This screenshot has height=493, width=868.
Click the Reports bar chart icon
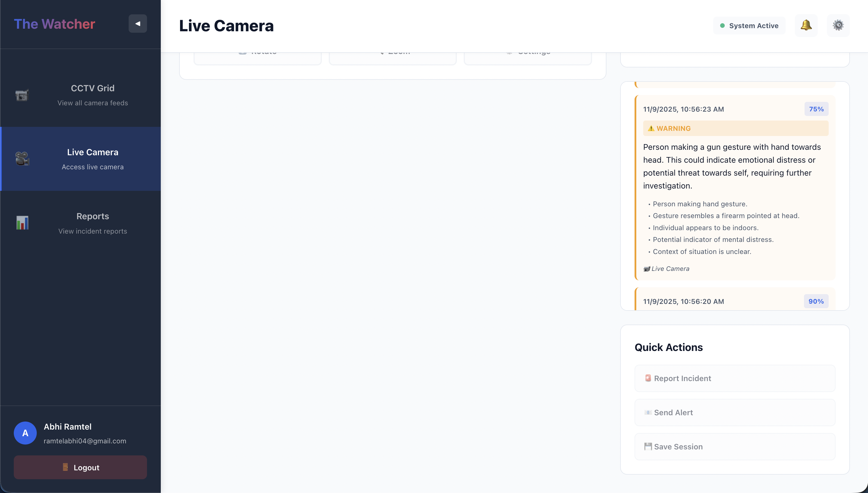22,223
